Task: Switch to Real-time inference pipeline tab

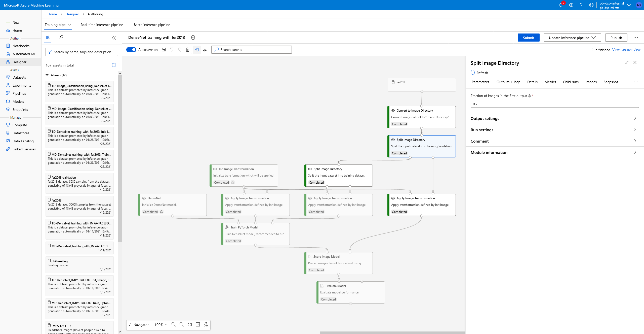Action: [x=102, y=25]
